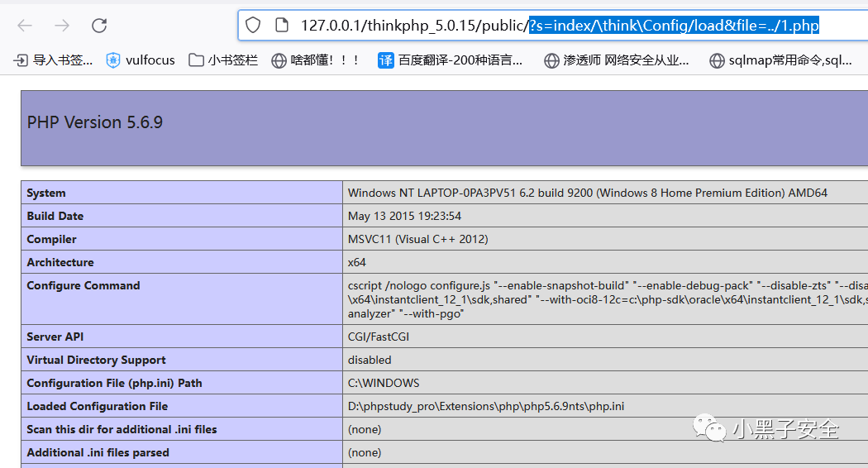Select the Server API label
868x468 pixels.
click(x=55, y=337)
